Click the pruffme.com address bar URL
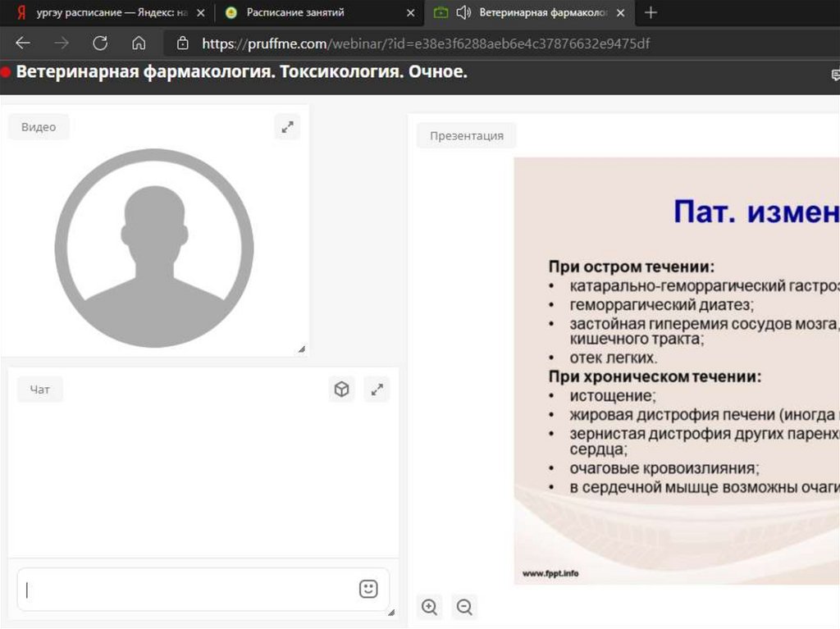This screenshot has width=840, height=629. (x=427, y=43)
